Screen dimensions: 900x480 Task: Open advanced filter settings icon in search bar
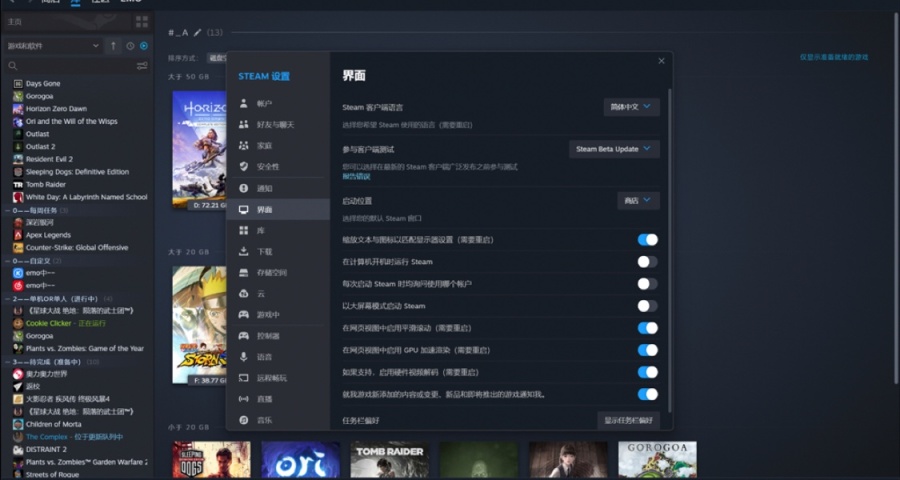point(142,66)
